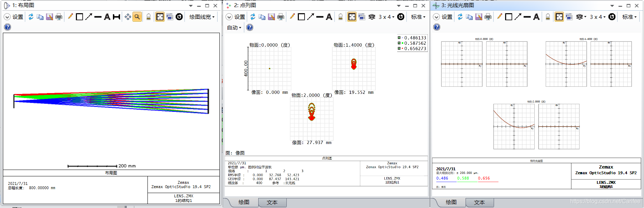Image resolution: width=644 pixels, height=208 pixels.
Task: Switch to 文本 tab in 点列图 window
Action: [x=272, y=202]
